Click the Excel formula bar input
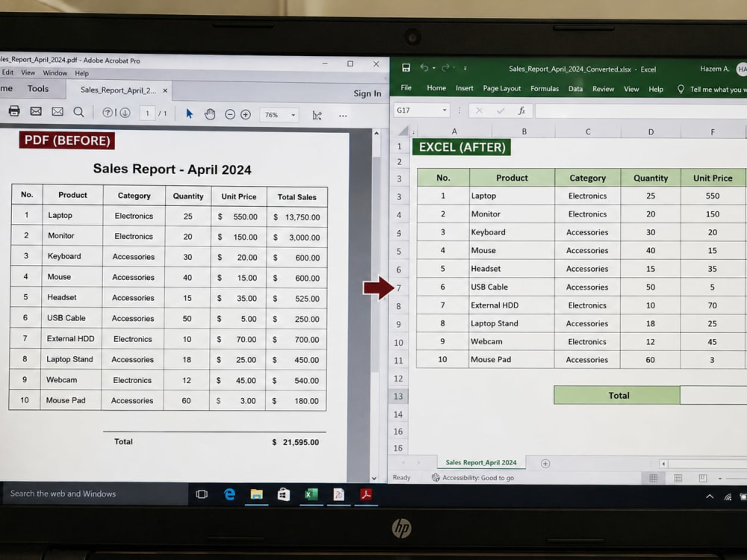Image resolution: width=747 pixels, height=560 pixels. pos(641,111)
